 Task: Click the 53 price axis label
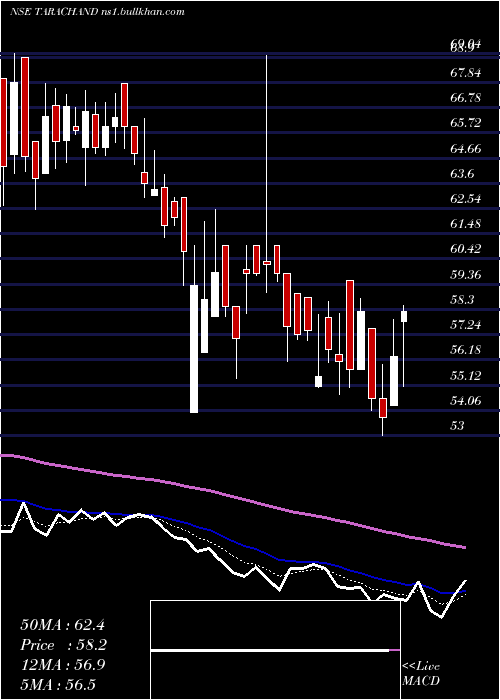458,426
